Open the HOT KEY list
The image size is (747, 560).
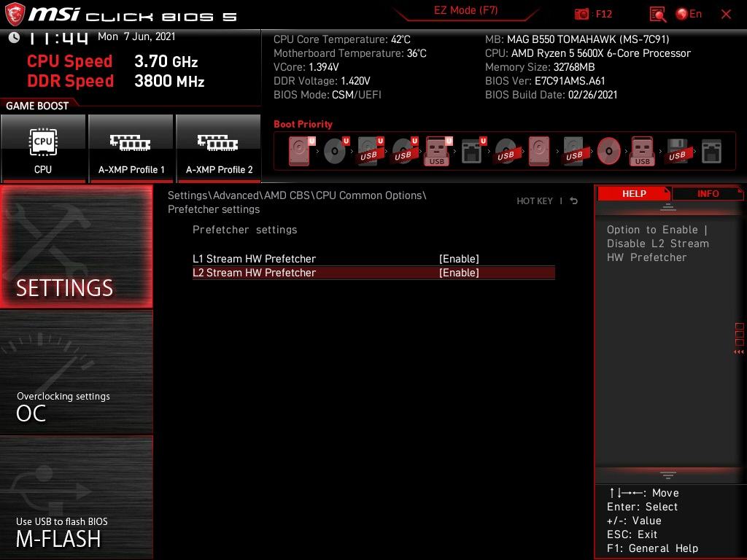point(535,201)
